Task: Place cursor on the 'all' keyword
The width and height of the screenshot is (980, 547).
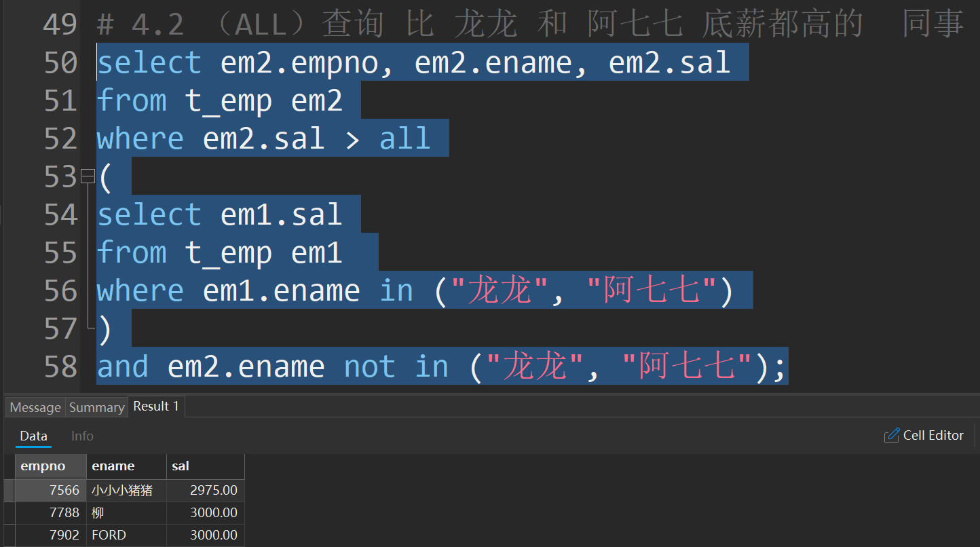Action: 404,138
